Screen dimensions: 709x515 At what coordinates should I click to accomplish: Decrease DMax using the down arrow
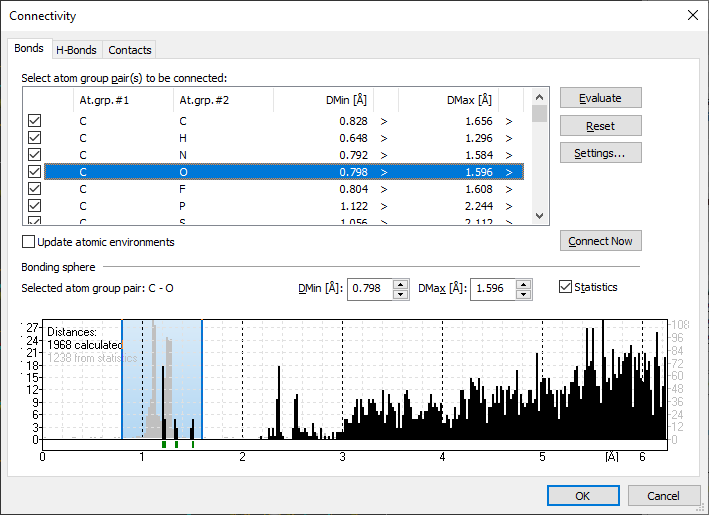tap(524, 293)
